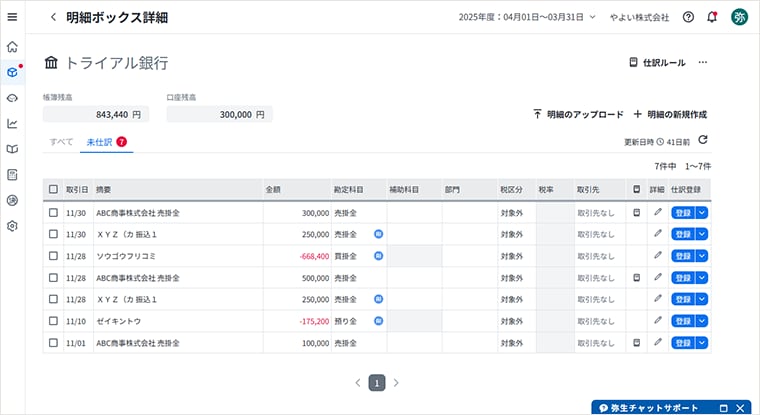This screenshot has width=760, height=415.
Task: Open the hamburger menu in top left
Action: tap(12, 17)
